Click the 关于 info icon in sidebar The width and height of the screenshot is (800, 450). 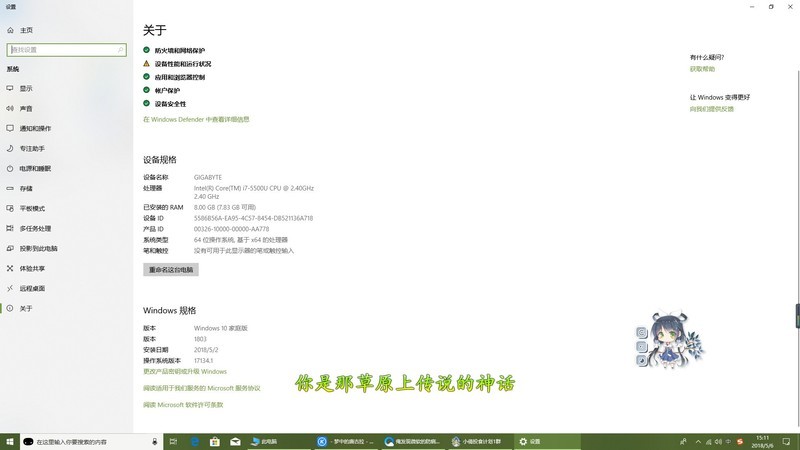(x=10, y=308)
